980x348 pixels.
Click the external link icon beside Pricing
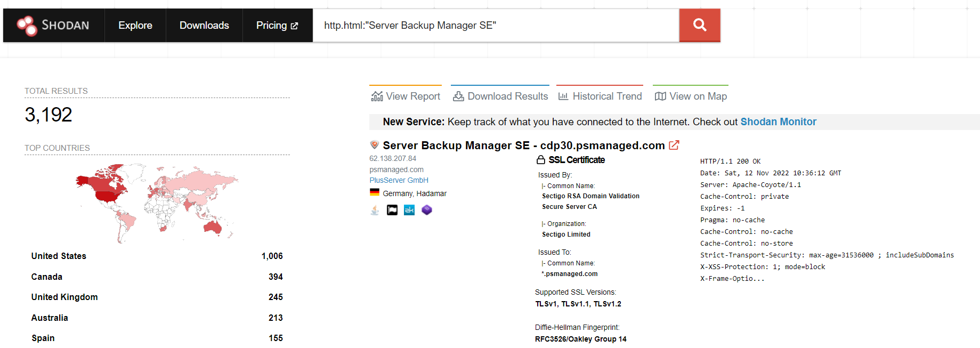pyautogui.click(x=294, y=26)
